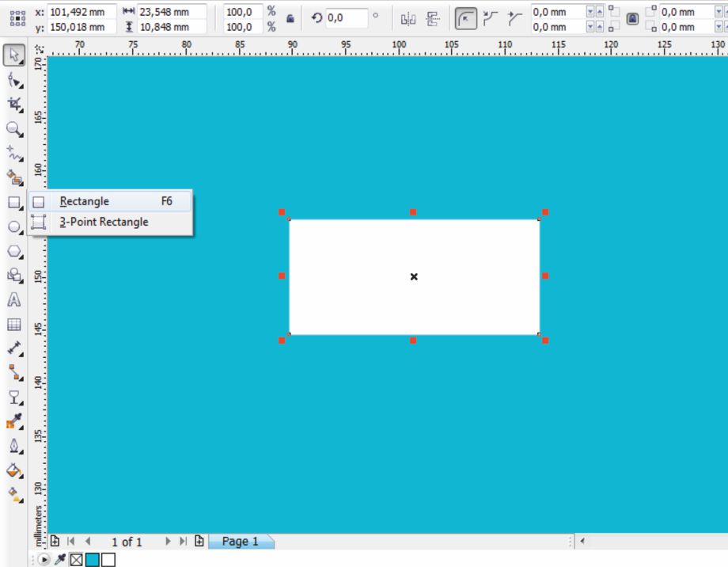Viewport: 728px width, 567px height.
Task: Open document palette flyout arrow
Action: pyautogui.click(x=44, y=560)
